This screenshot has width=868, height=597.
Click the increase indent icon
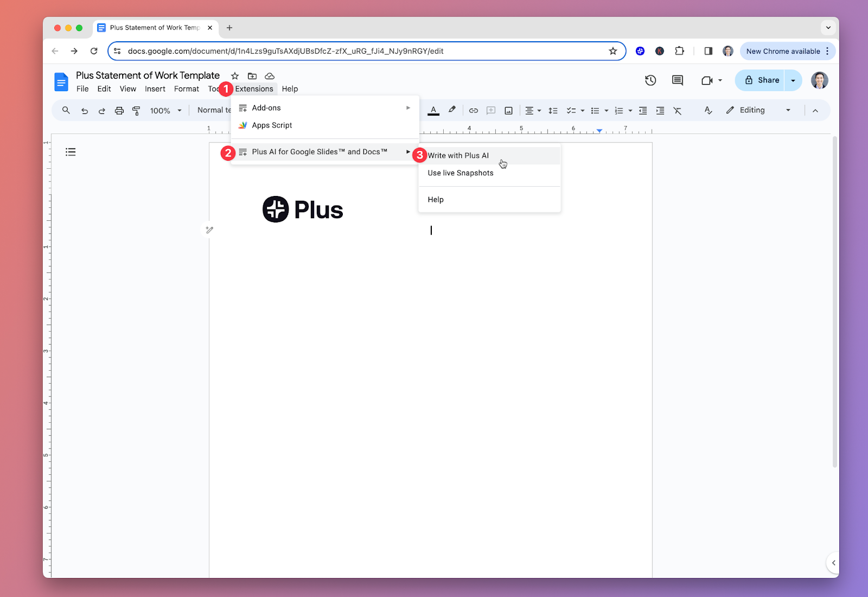click(660, 111)
